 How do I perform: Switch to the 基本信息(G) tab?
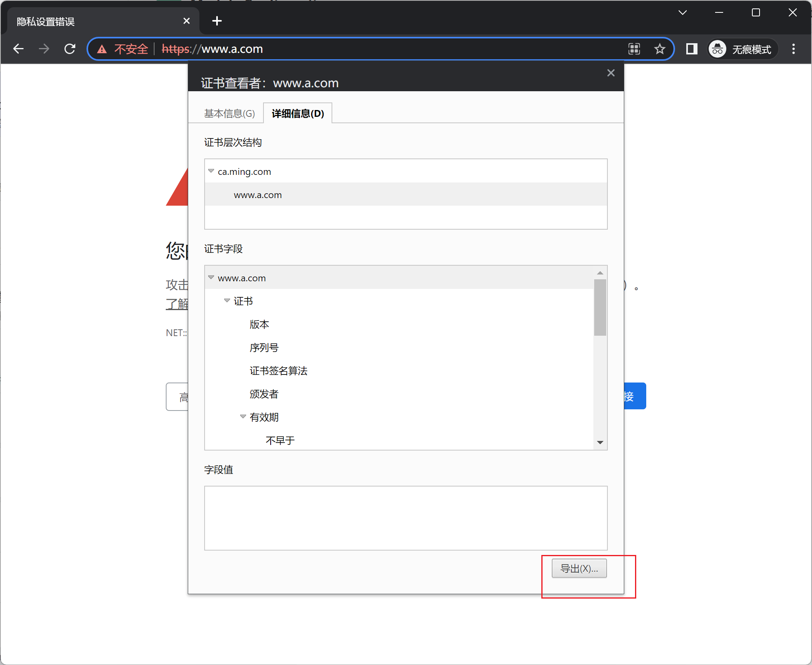click(x=229, y=114)
